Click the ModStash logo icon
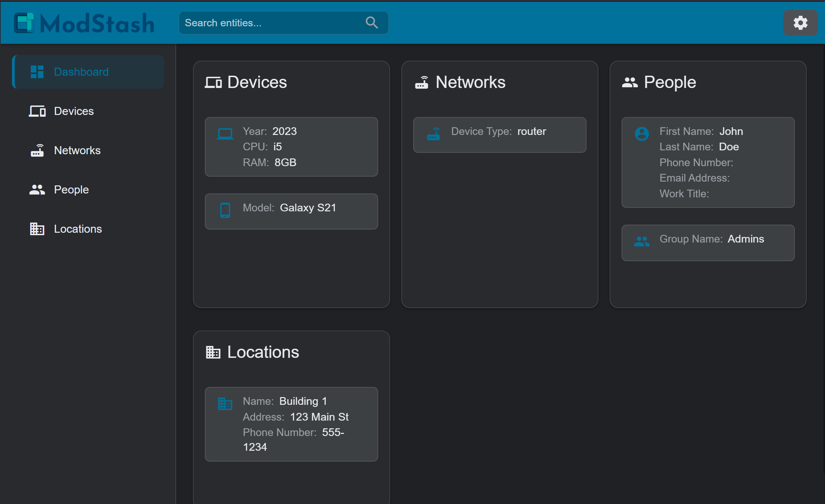The width and height of the screenshot is (825, 504). coord(24,22)
